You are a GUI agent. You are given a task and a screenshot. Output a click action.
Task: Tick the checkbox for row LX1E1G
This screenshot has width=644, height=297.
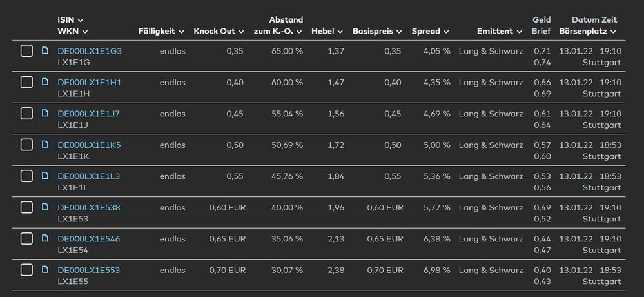26,51
